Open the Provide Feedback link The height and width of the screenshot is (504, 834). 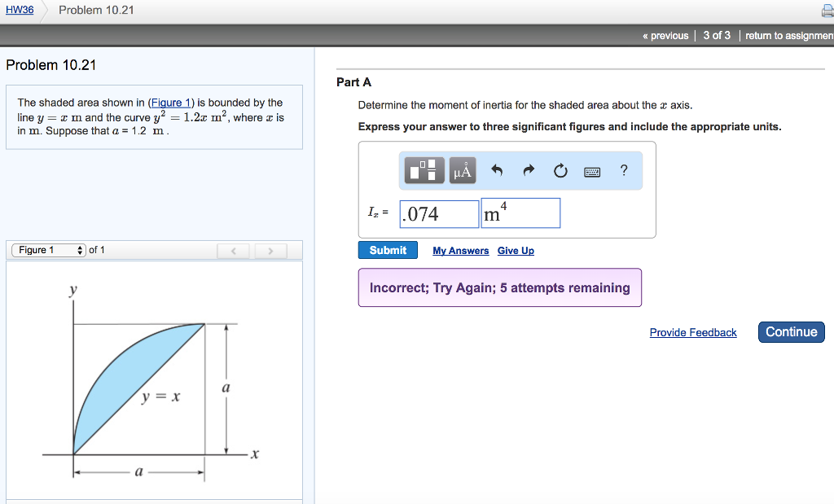coord(692,332)
